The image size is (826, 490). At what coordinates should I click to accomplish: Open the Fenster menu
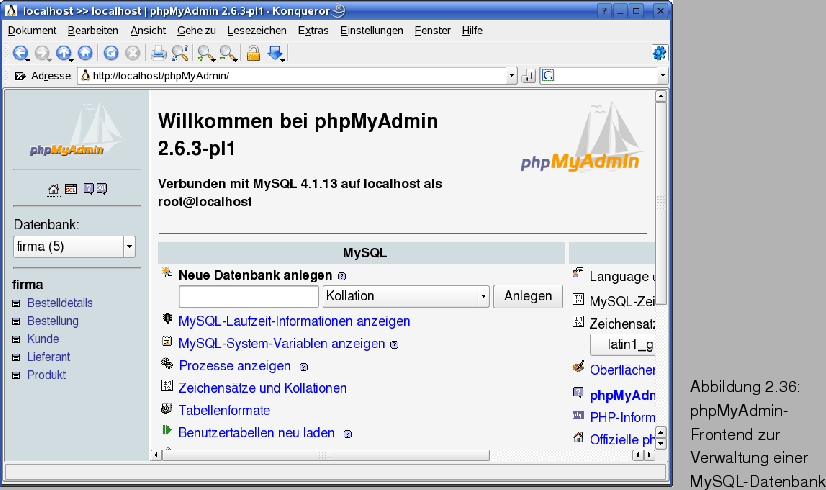point(432,31)
